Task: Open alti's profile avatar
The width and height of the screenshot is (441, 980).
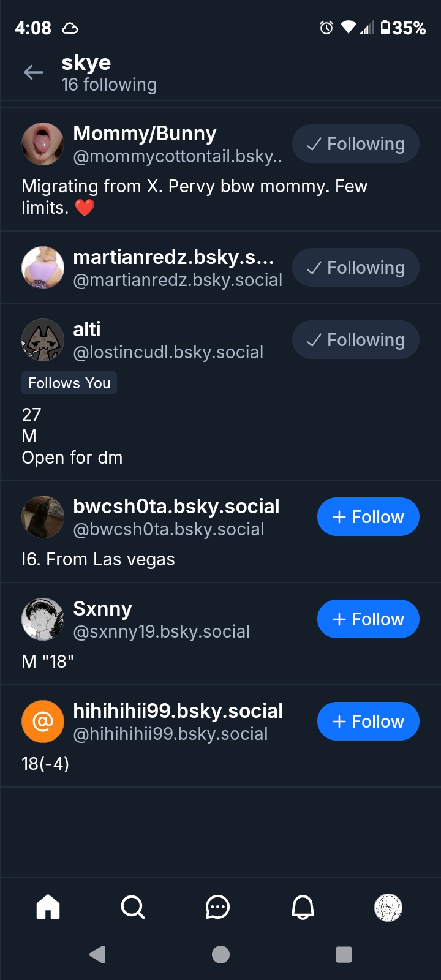Action: (43, 340)
